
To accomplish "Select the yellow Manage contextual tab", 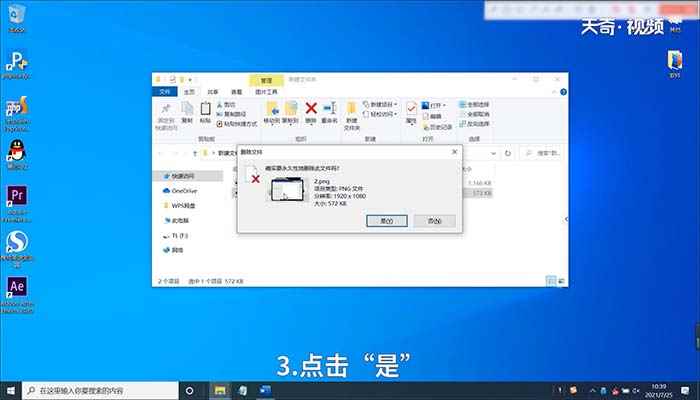I will point(266,80).
